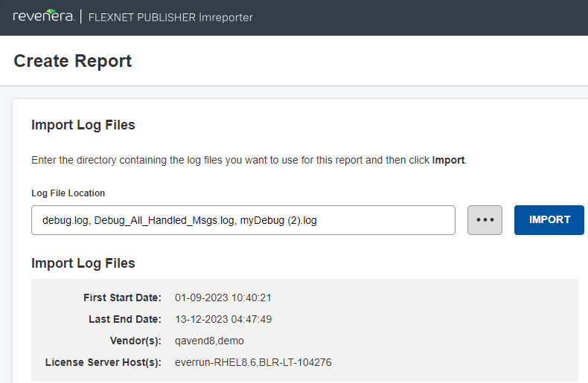Click the browse ellipsis button
The height and width of the screenshot is (383, 588).
coord(485,220)
